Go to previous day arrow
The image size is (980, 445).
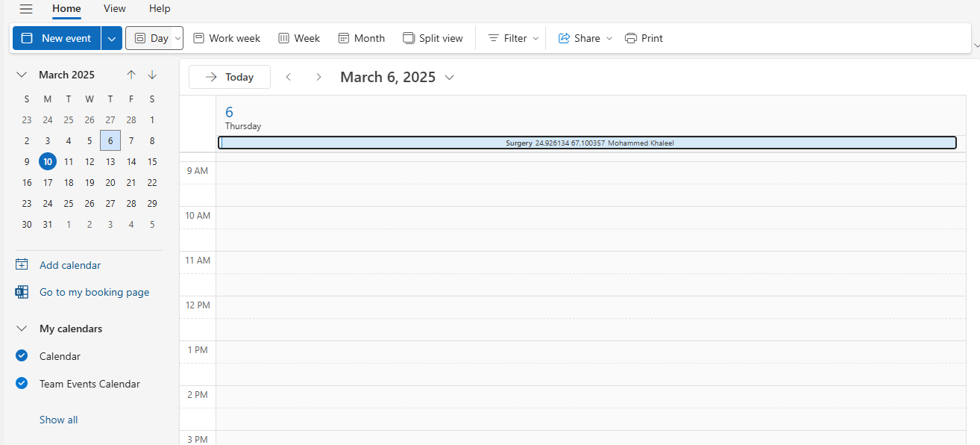coord(289,77)
